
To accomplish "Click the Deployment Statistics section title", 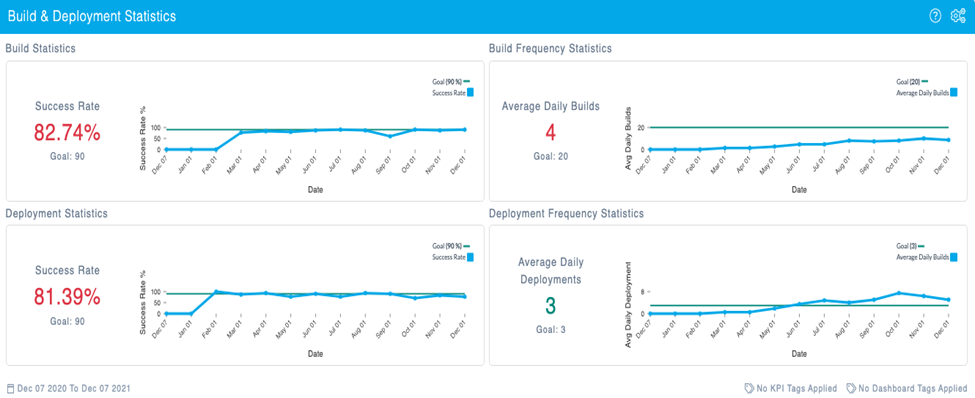I will (56, 213).
